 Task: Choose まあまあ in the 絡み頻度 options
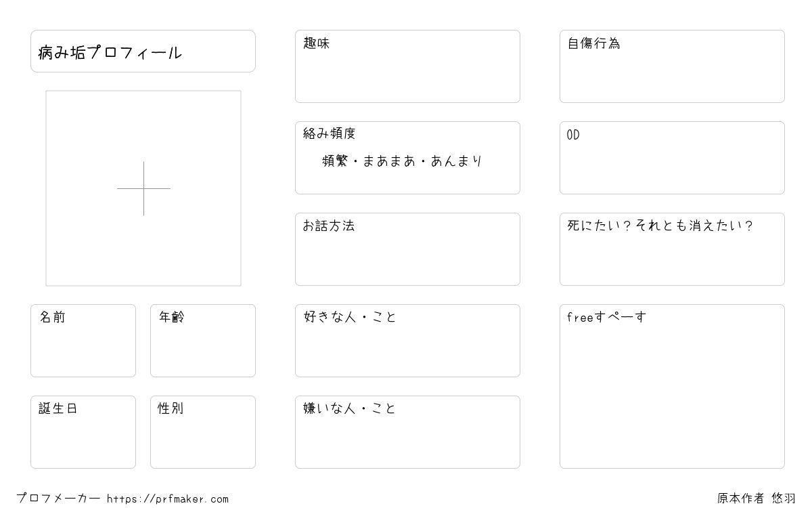tap(388, 161)
